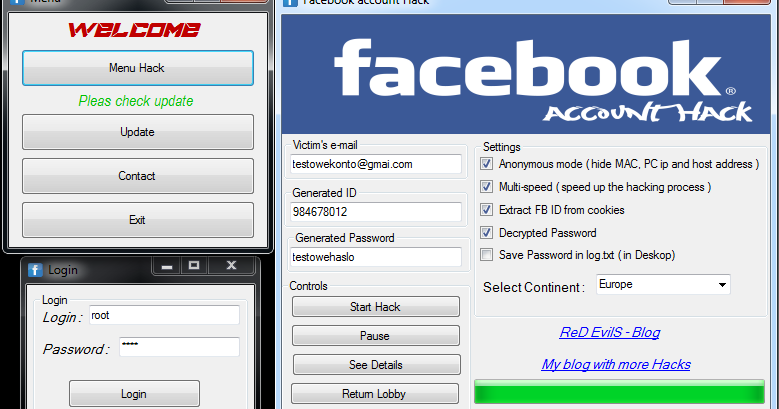Enable Save Password in log.txt checkbox
The image size is (779, 409).
point(486,255)
